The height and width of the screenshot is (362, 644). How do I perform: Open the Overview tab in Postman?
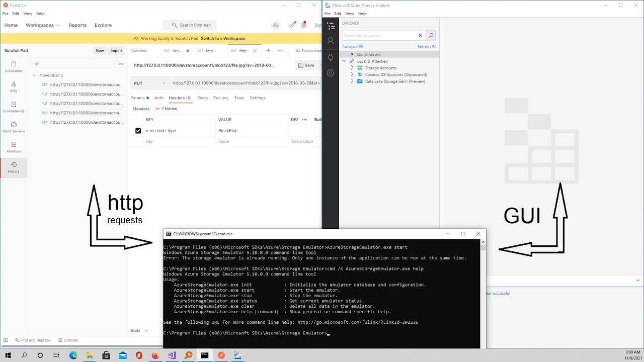(139, 51)
